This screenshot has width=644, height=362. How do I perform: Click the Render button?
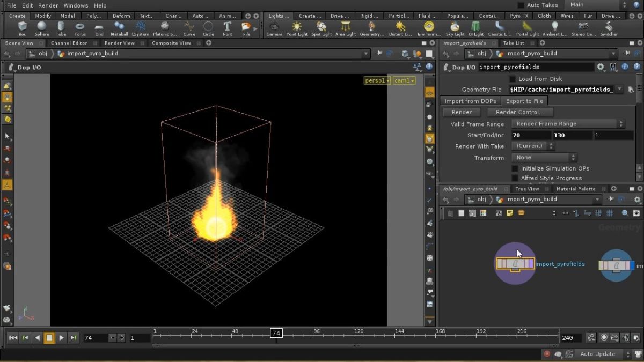(x=462, y=112)
